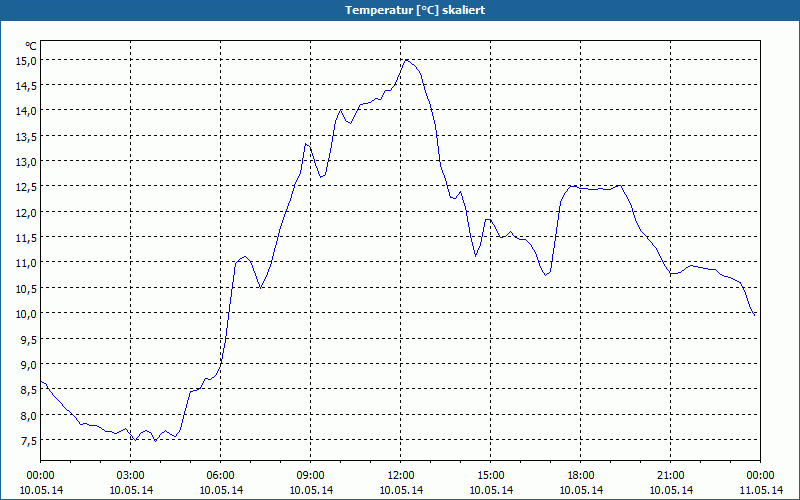The width and height of the screenshot is (800, 500).
Task: Click the '00:00' time label above 10.05.14
Action: click(x=41, y=476)
